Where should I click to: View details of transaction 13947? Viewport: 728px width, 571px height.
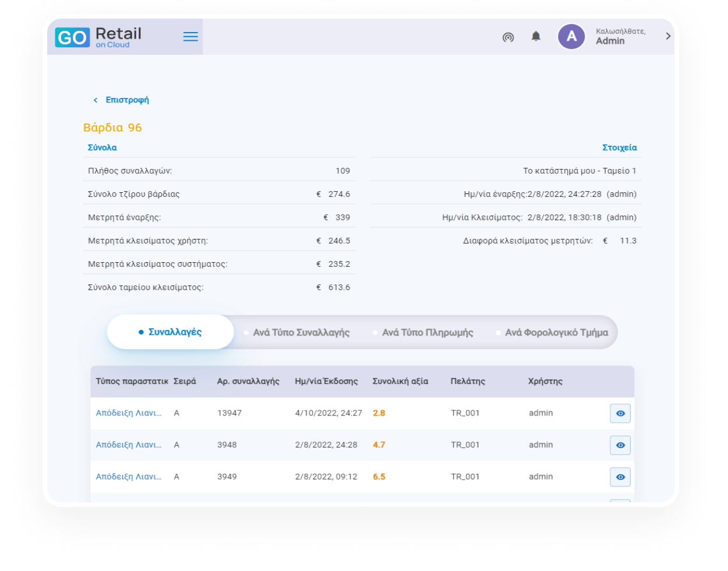point(620,413)
